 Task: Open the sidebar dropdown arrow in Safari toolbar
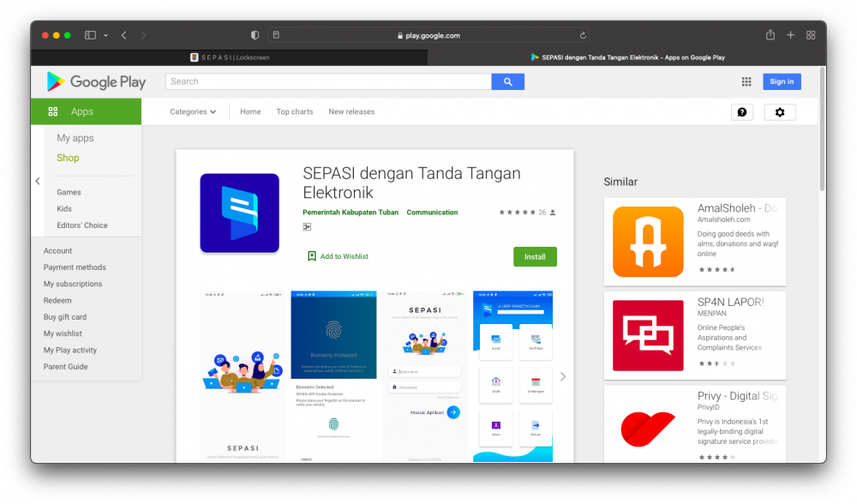pos(105,35)
